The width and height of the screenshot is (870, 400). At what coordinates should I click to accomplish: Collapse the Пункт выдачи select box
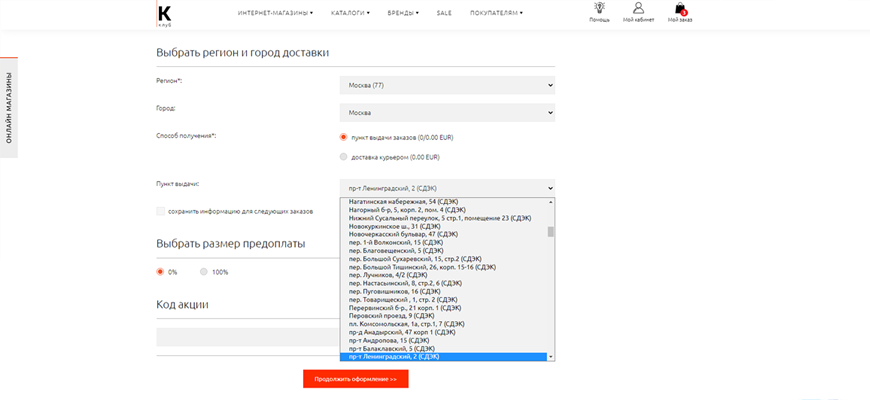(x=447, y=188)
